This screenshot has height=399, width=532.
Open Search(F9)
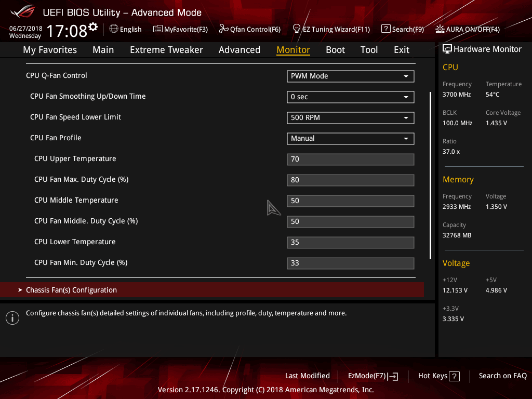403,29
